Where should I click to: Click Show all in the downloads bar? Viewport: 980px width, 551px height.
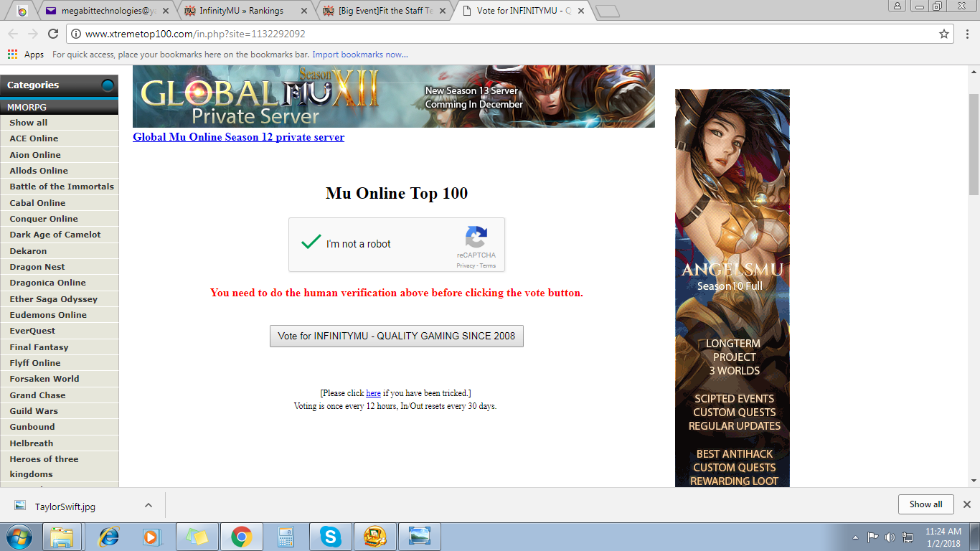925,504
